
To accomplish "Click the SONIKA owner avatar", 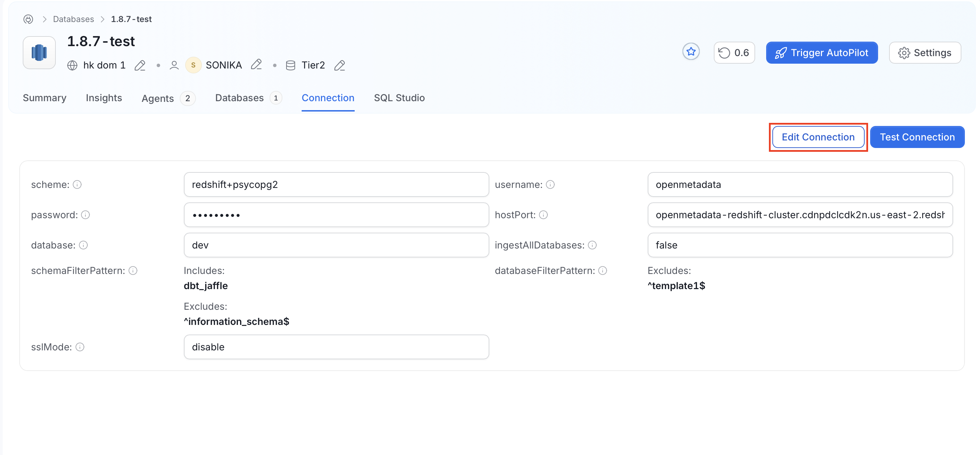I will [193, 65].
